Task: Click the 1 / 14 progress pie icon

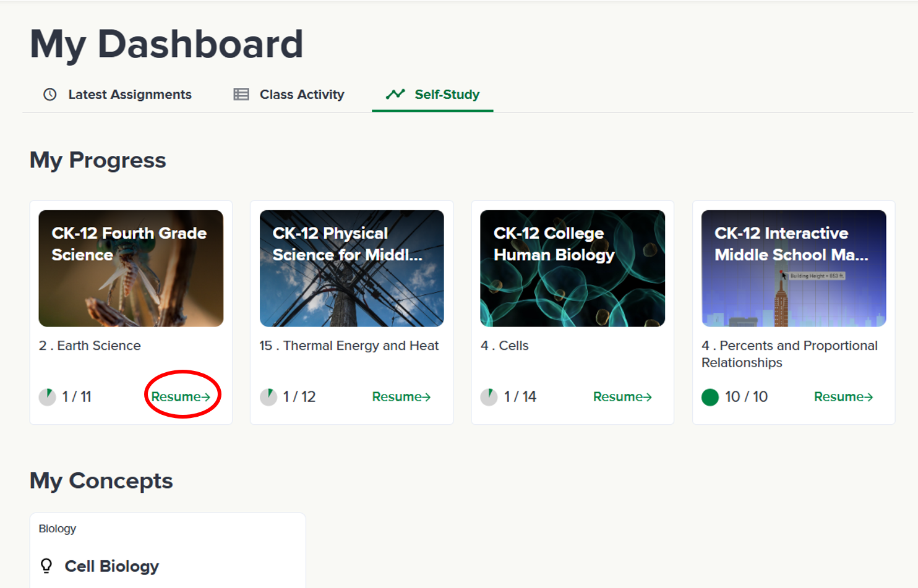Action: 489,397
